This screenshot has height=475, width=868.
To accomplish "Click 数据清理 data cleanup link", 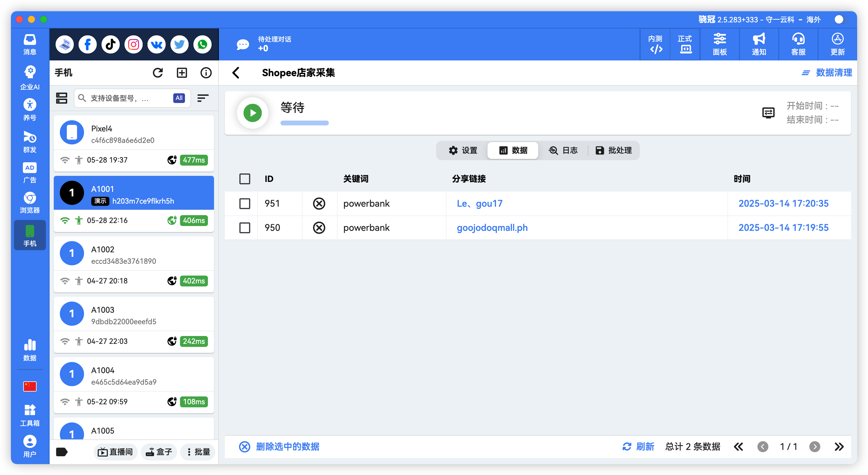I will (x=827, y=73).
